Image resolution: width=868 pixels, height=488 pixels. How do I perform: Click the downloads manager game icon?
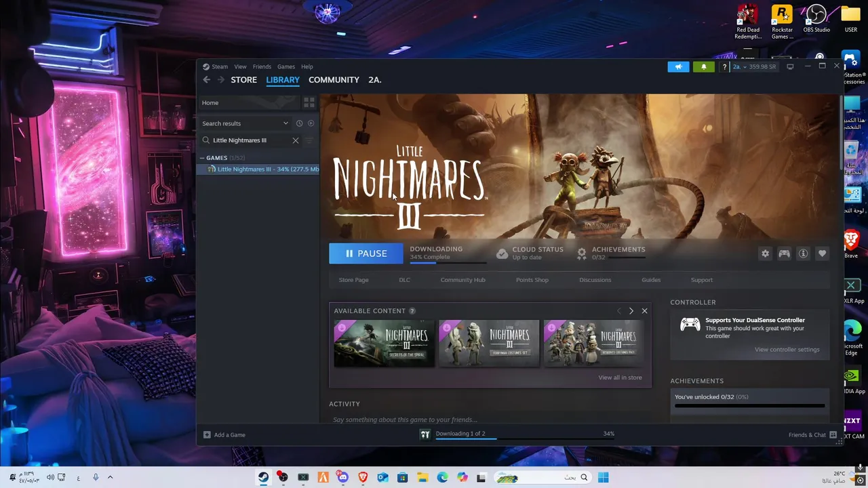(425, 434)
